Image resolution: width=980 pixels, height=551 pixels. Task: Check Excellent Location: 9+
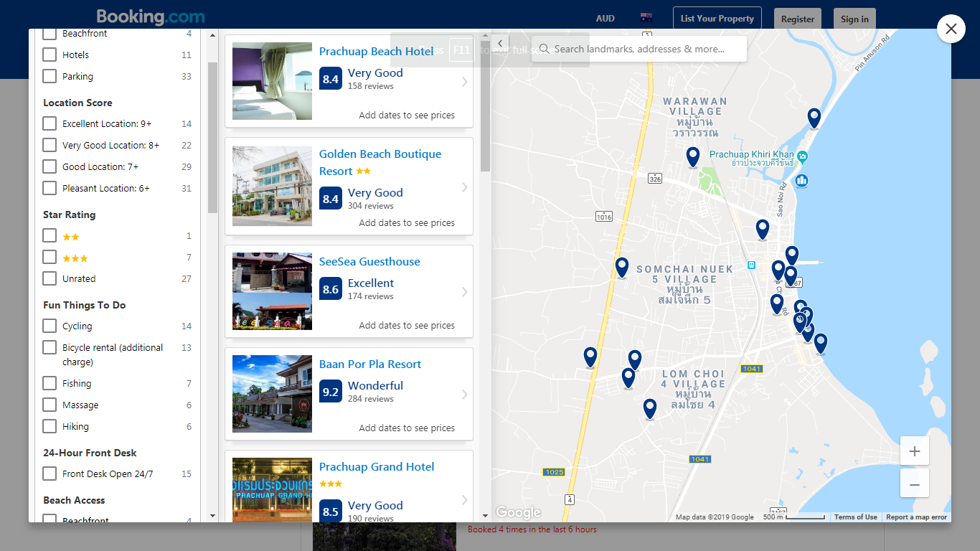(x=50, y=123)
